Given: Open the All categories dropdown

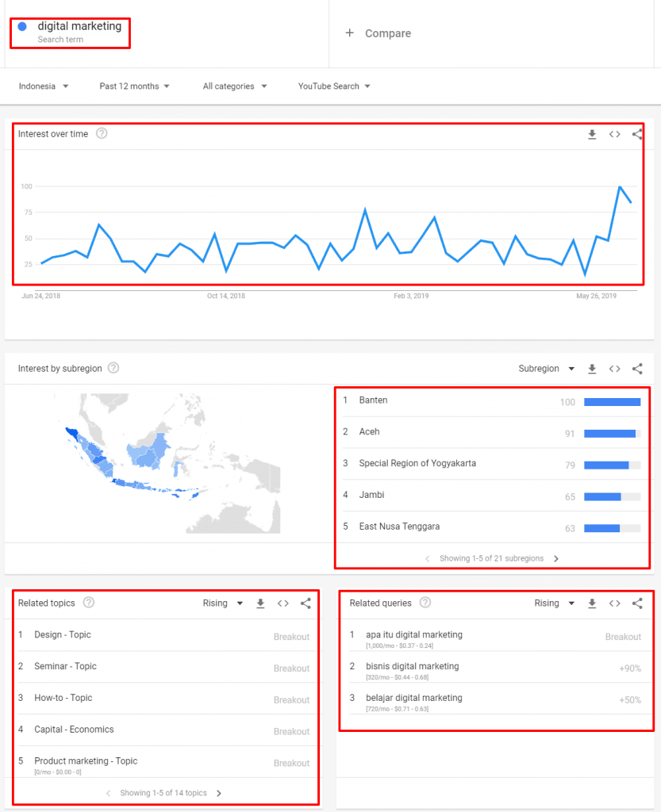Looking at the screenshot, I should click(x=235, y=86).
